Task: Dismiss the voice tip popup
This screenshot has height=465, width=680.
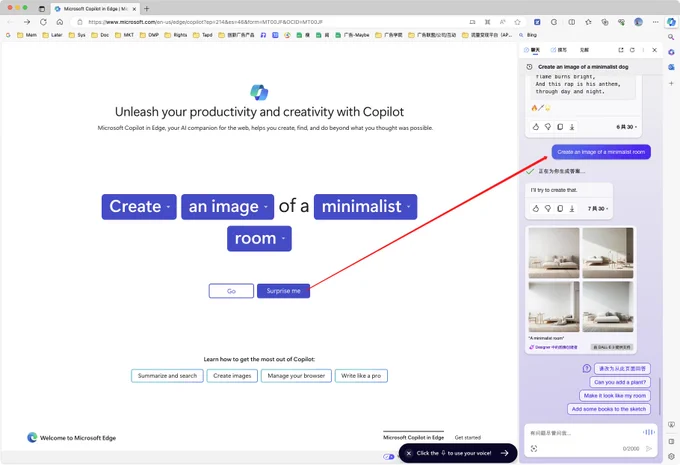Action: pos(409,453)
